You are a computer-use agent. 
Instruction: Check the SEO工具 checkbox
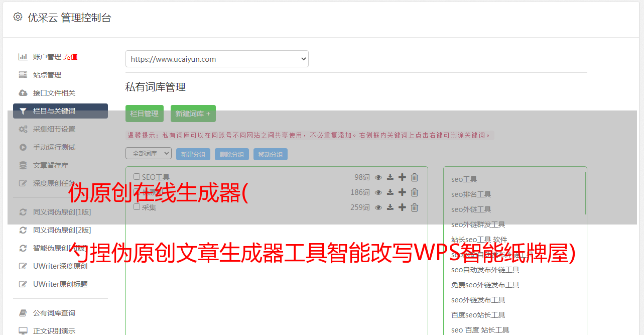(x=137, y=177)
